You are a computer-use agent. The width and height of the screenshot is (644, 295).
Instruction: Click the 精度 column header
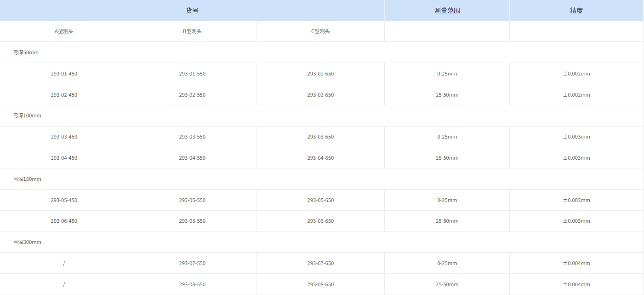pyautogui.click(x=576, y=10)
